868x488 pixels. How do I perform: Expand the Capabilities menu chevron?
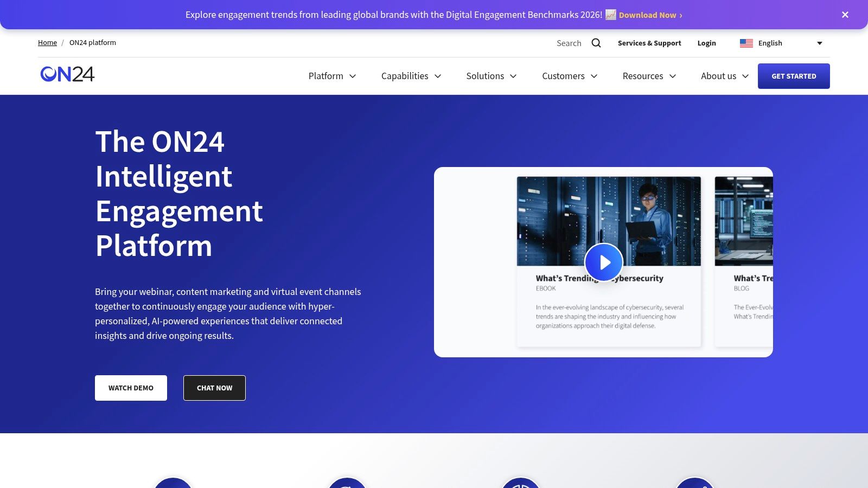click(x=438, y=76)
